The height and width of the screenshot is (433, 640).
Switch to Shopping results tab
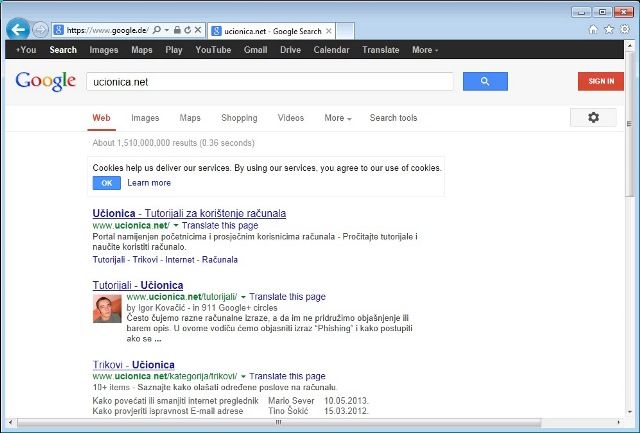[239, 118]
